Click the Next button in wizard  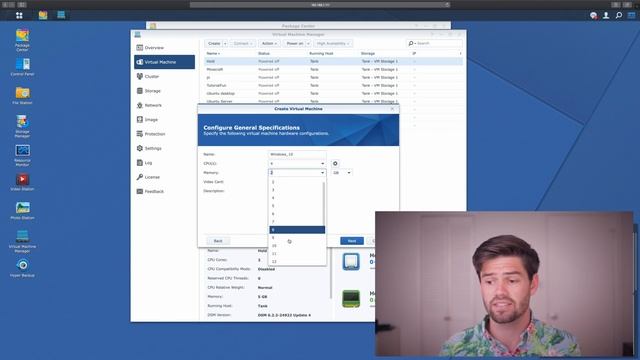click(x=352, y=241)
